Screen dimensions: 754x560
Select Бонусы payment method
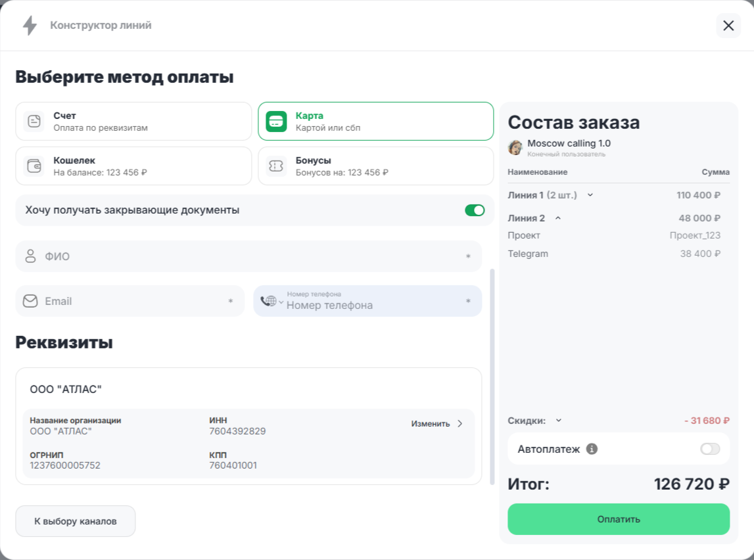tap(375, 166)
